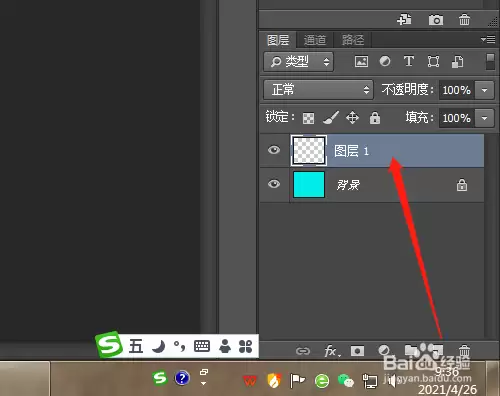Open the fx layer style menu
The width and height of the screenshot is (500, 396).
(x=332, y=351)
